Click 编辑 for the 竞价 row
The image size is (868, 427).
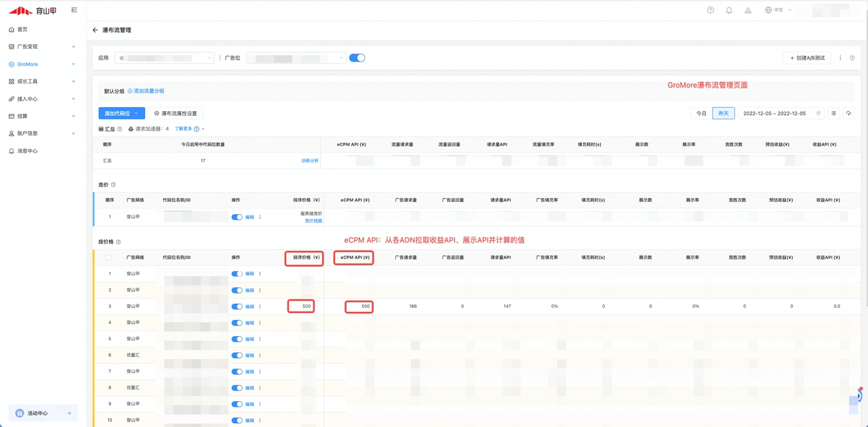point(250,217)
